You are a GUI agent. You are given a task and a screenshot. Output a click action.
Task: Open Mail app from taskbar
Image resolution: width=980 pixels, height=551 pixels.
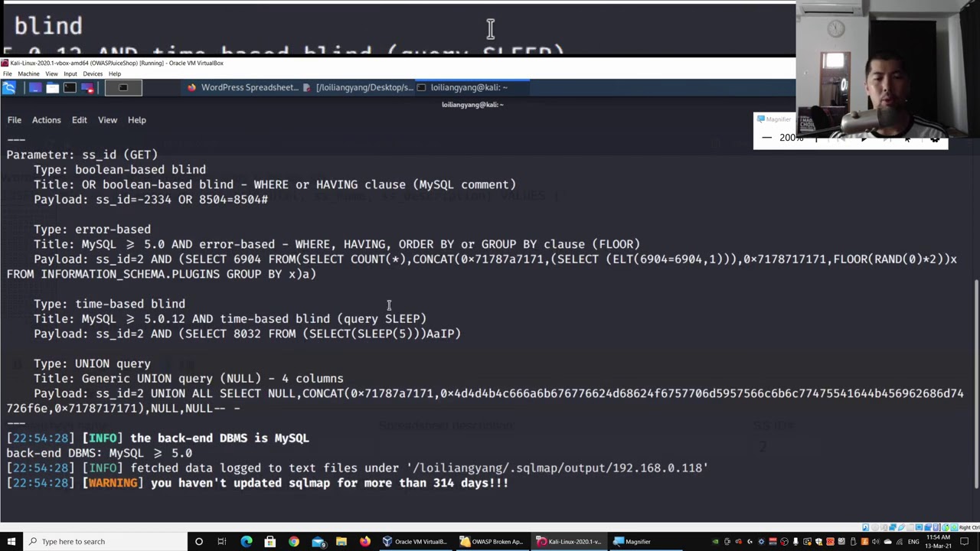(x=317, y=542)
